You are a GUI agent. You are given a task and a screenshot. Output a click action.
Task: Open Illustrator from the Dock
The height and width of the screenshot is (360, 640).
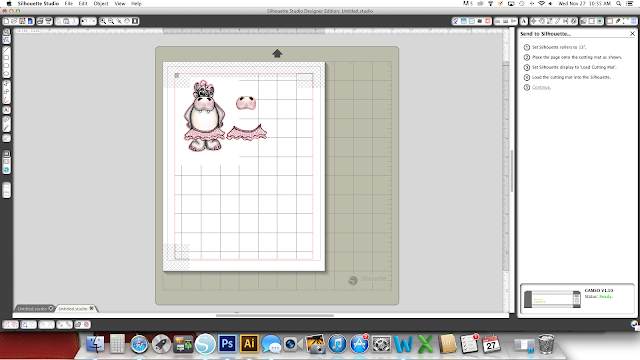[249, 344]
